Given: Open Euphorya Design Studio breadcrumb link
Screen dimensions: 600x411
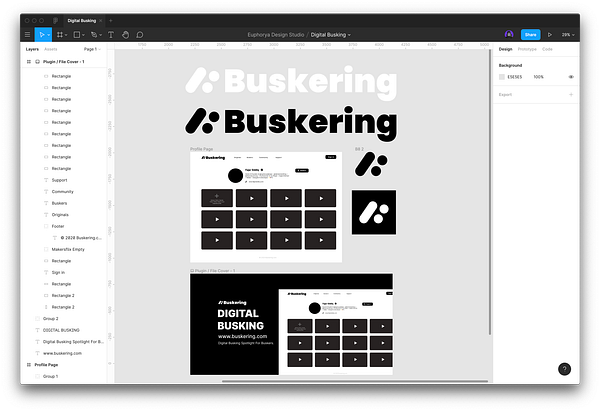Looking at the screenshot, I should coord(276,35).
